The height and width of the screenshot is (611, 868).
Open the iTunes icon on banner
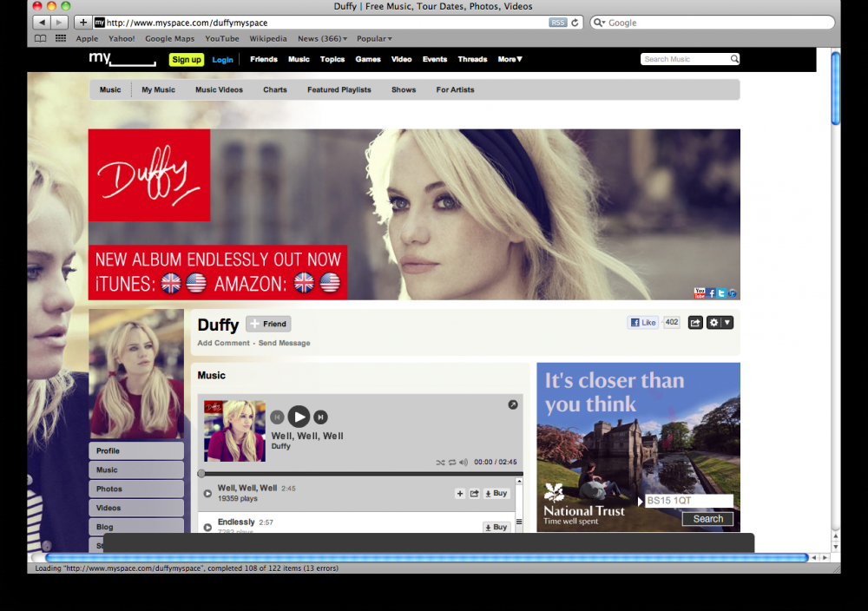732,293
